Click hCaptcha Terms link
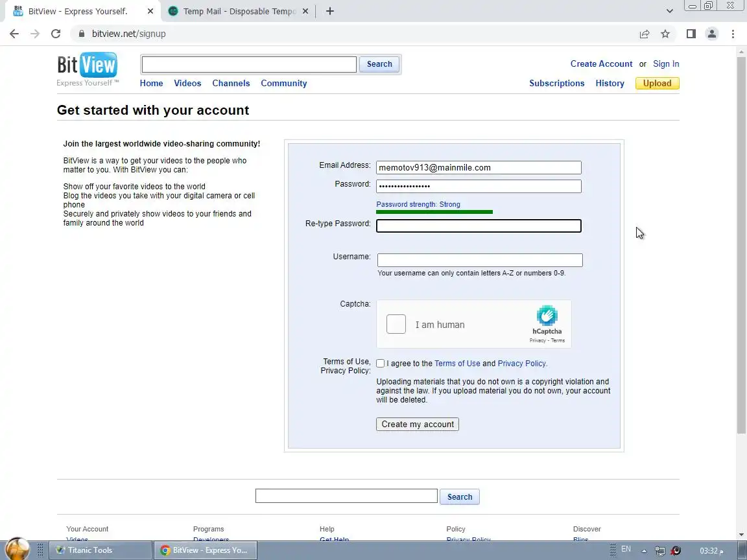Screen dimensions: 747x560 (558, 340)
